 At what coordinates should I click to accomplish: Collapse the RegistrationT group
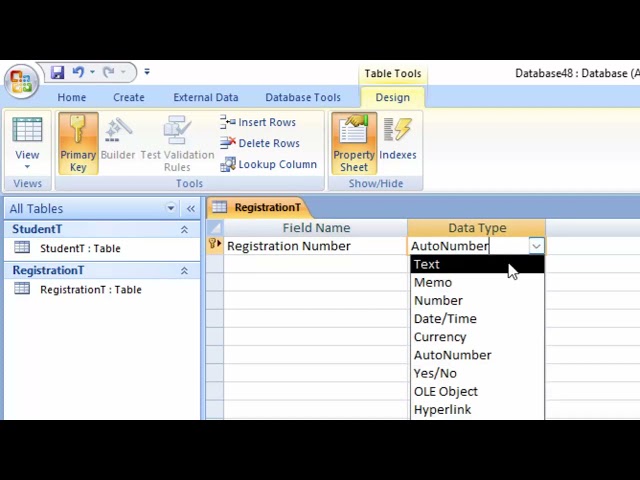click(184, 271)
